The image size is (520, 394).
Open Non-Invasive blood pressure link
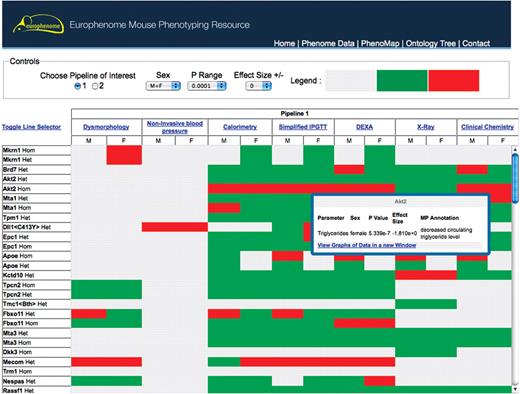coord(175,127)
